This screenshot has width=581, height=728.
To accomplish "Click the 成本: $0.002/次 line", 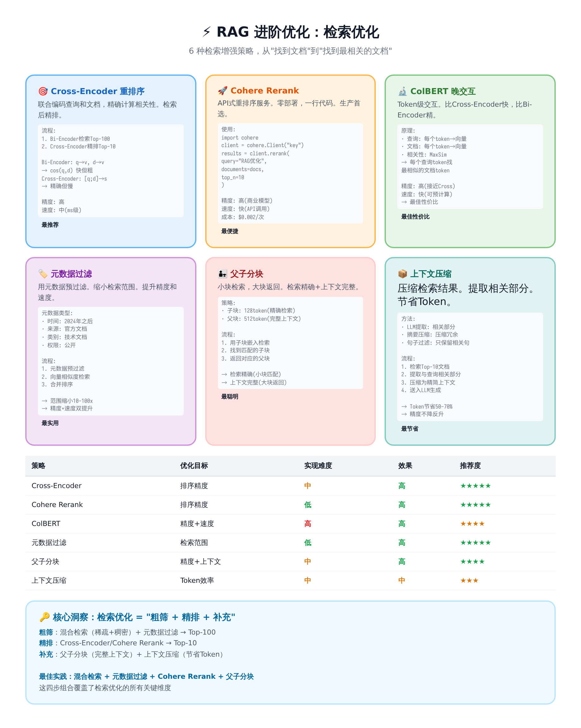I will 243,217.
